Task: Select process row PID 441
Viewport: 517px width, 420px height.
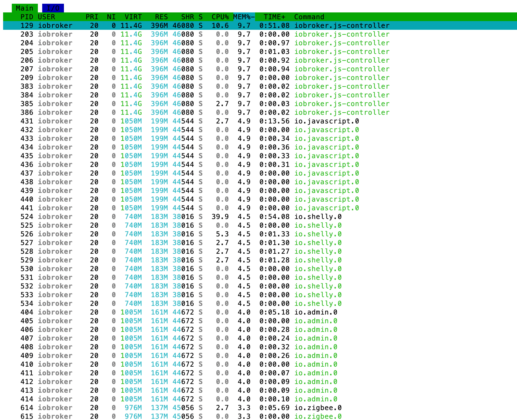Action: pos(260,208)
